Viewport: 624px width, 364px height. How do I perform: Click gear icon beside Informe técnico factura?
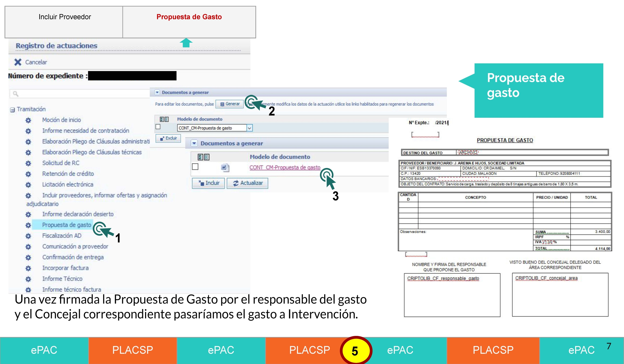[28, 289]
